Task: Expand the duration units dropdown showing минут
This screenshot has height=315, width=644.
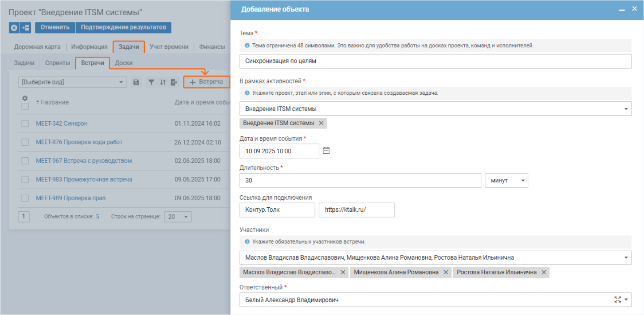Action: (x=506, y=181)
